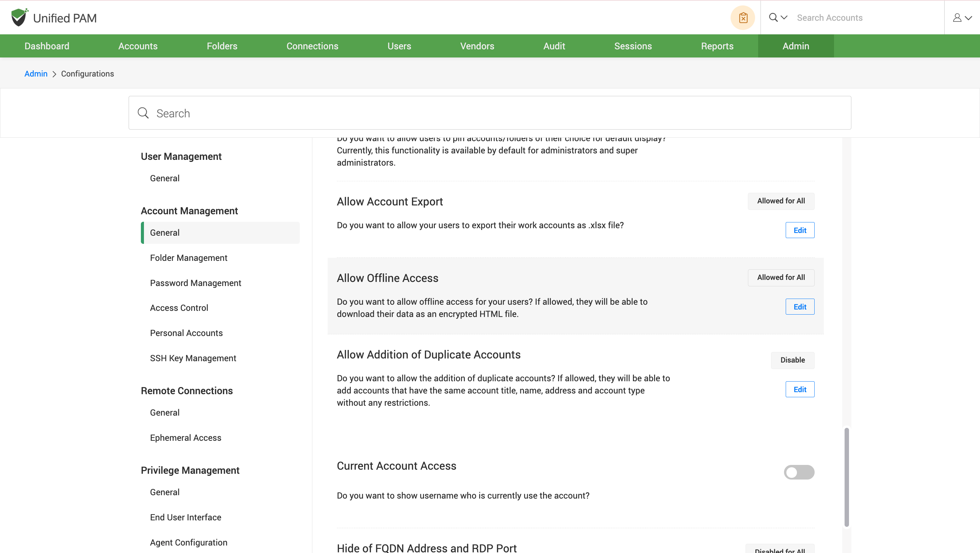The image size is (980, 553).
Task: Click the Unified PAM shield logo
Action: pos(19,17)
